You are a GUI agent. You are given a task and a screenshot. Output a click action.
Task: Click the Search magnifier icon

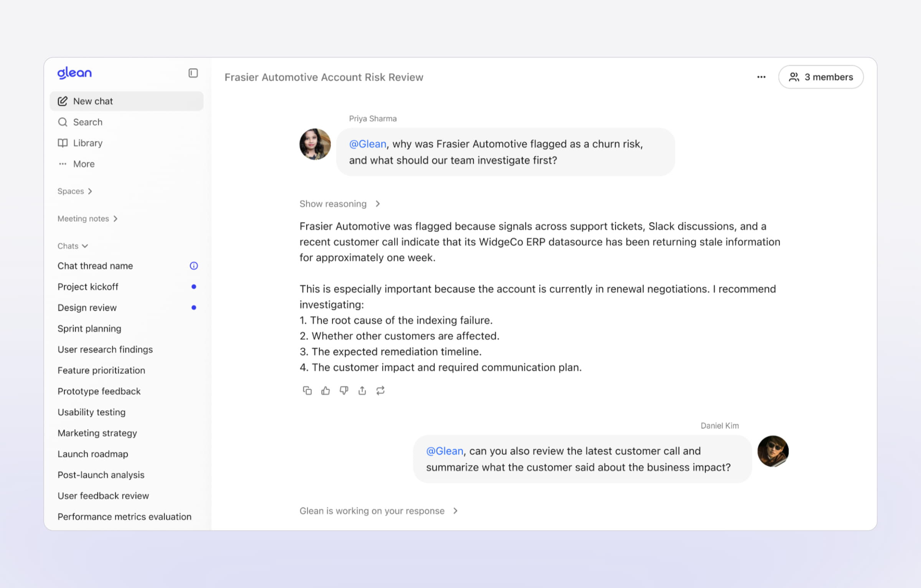pos(63,122)
